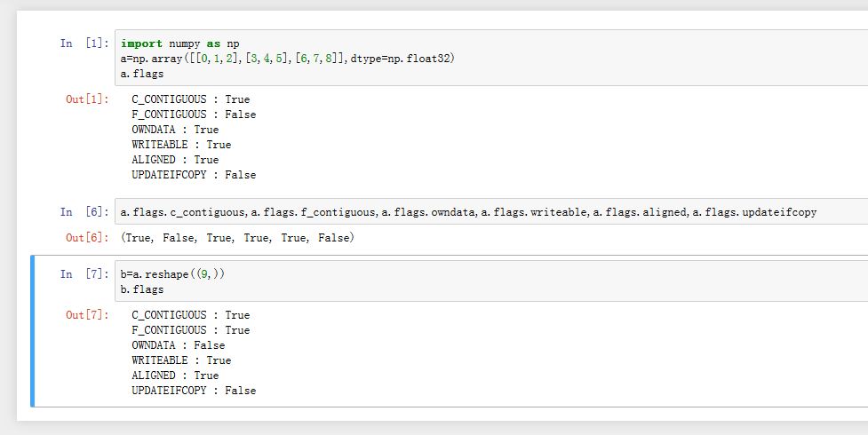This screenshot has height=435, width=868.
Task: Click the Out[1] output prompt
Action: point(87,99)
